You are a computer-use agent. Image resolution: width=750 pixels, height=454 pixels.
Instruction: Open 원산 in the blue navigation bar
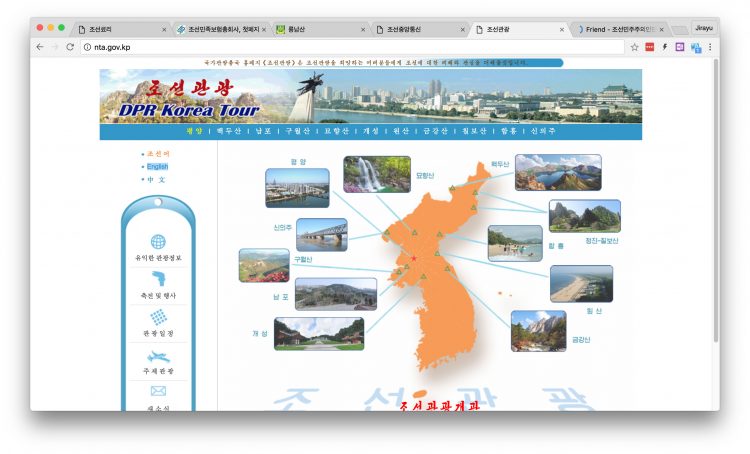click(x=401, y=131)
